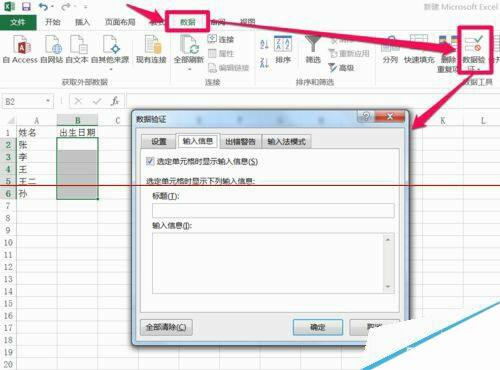Image resolution: width=500 pixels, height=370 pixels.
Task: Open the 设置 tab in dialog
Action: 159,142
